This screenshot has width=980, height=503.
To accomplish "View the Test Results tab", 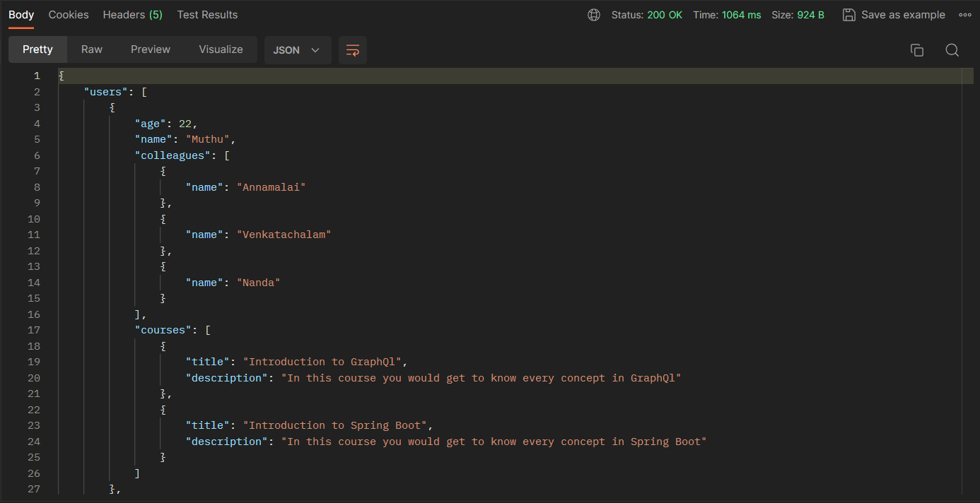I will 207,14.
